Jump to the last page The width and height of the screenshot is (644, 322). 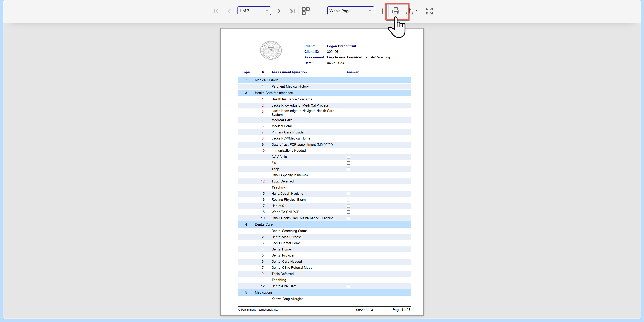pos(292,11)
